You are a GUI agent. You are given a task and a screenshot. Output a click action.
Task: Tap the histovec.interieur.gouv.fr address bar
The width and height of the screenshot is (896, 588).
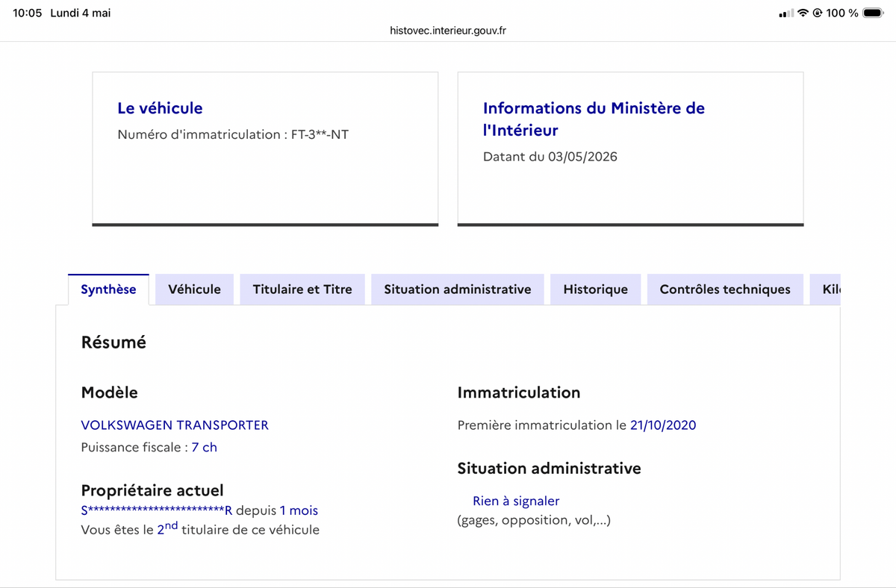(448, 31)
